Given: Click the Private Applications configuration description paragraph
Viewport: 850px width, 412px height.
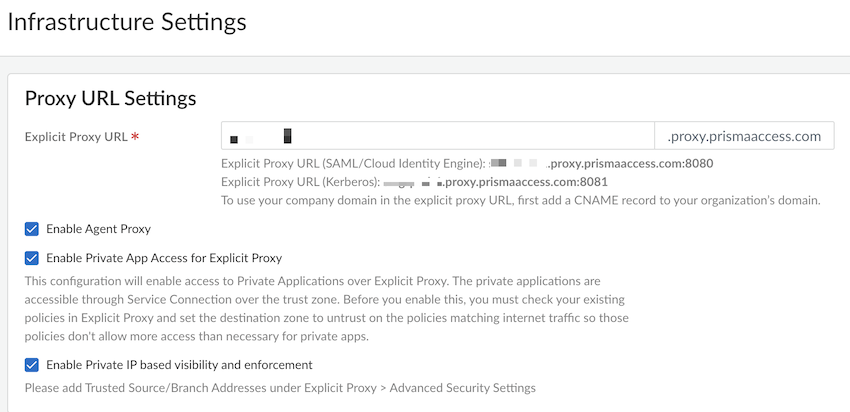Looking at the screenshot, I should tap(326, 310).
